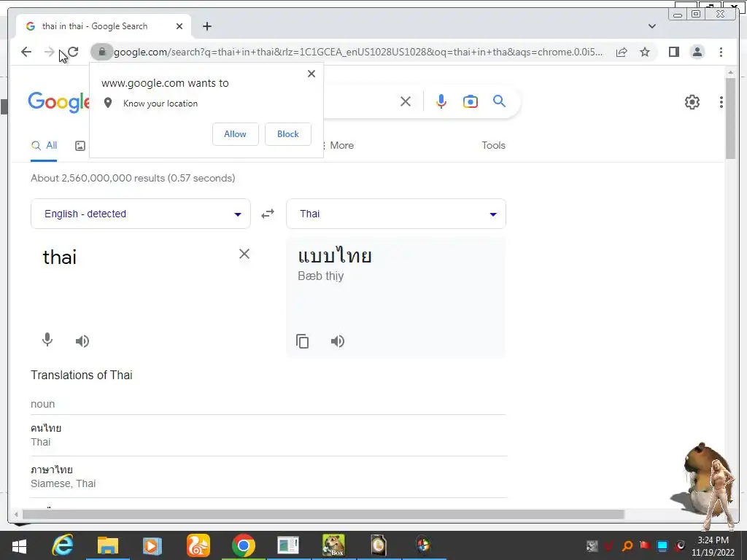Bookmark this page with star icon
Viewport: 747px width, 560px height.
(x=645, y=52)
